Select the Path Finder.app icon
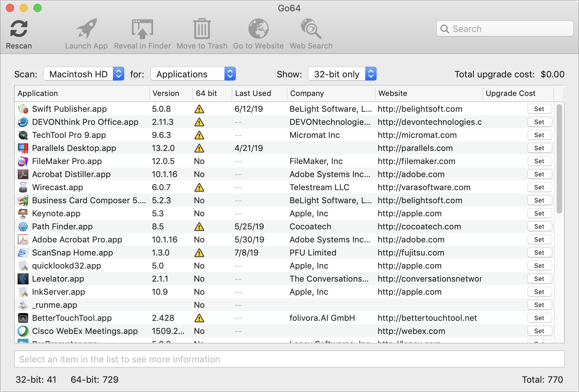 pos(23,227)
